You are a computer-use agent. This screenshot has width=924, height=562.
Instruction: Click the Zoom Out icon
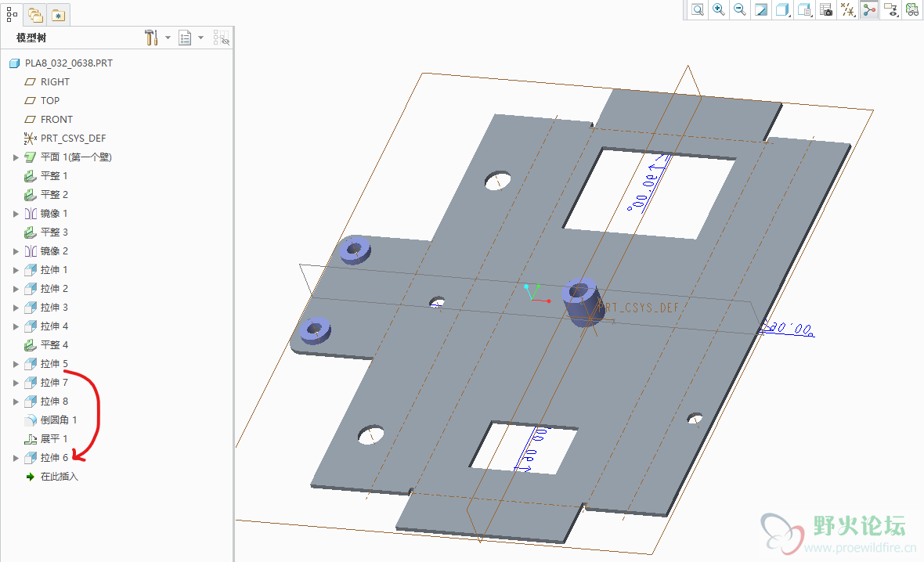[740, 9]
